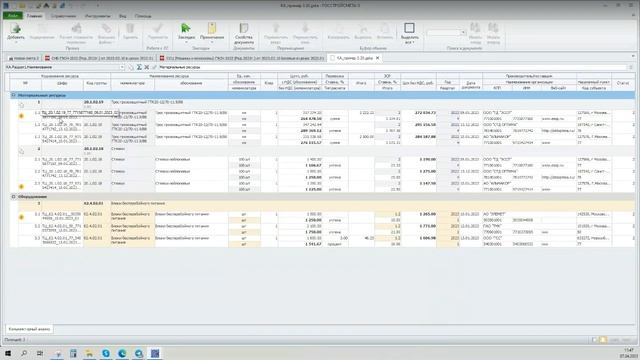Click 'Блоки бесперебойного питания' on group row 3

[138, 203]
